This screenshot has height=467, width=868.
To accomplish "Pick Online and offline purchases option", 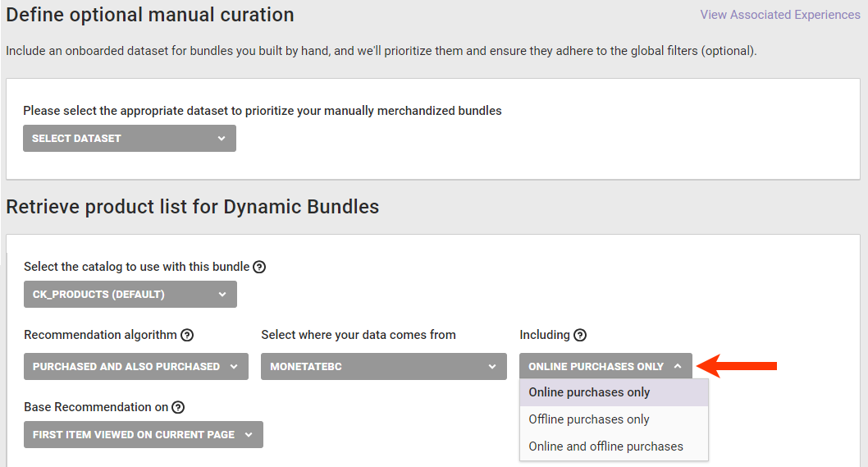I will click(x=605, y=446).
